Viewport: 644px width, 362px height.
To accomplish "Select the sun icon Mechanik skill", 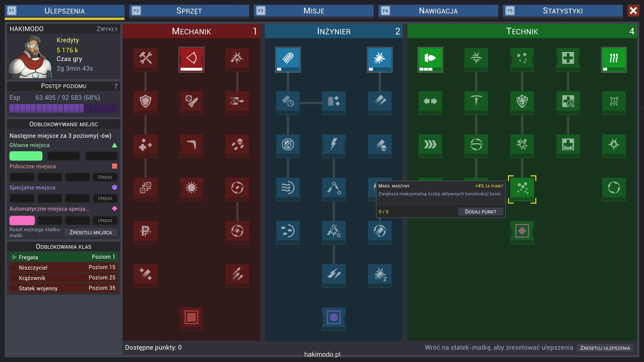I will point(191,188).
